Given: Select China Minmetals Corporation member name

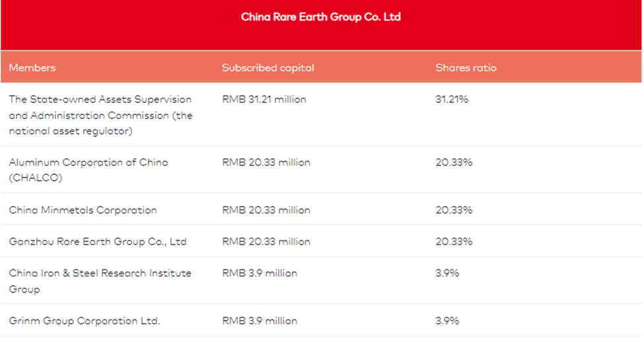Looking at the screenshot, I should click(83, 210).
